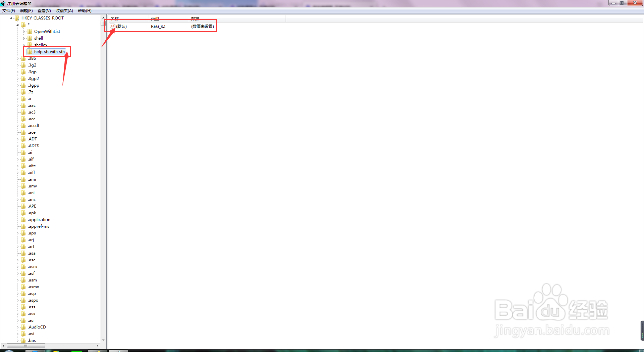Select the shellex key
The height and width of the screenshot is (352, 644).
pos(41,45)
